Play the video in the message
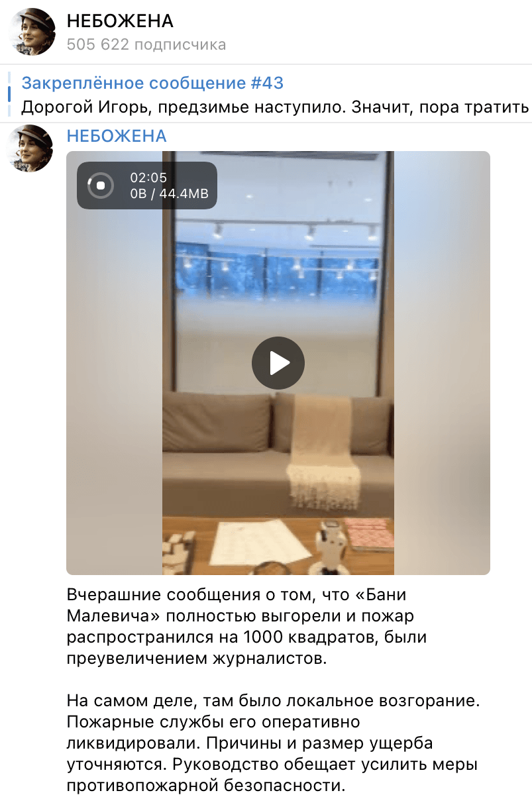532x799 pixels. pyautogui.click(x=278, y=363)
